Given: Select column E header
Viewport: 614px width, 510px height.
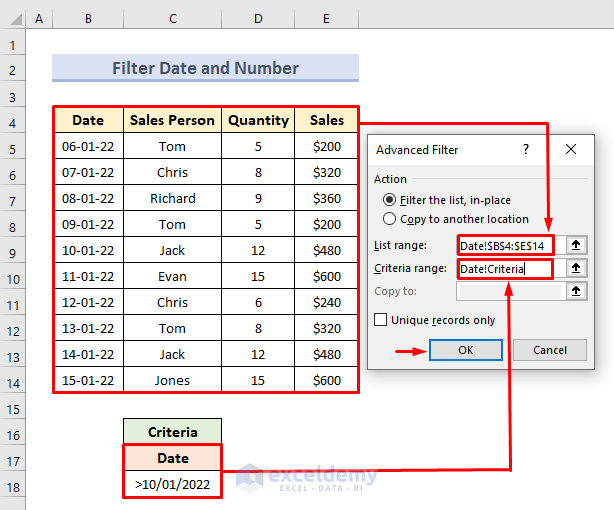Looking at the screenshot, I should coord(326,18).
